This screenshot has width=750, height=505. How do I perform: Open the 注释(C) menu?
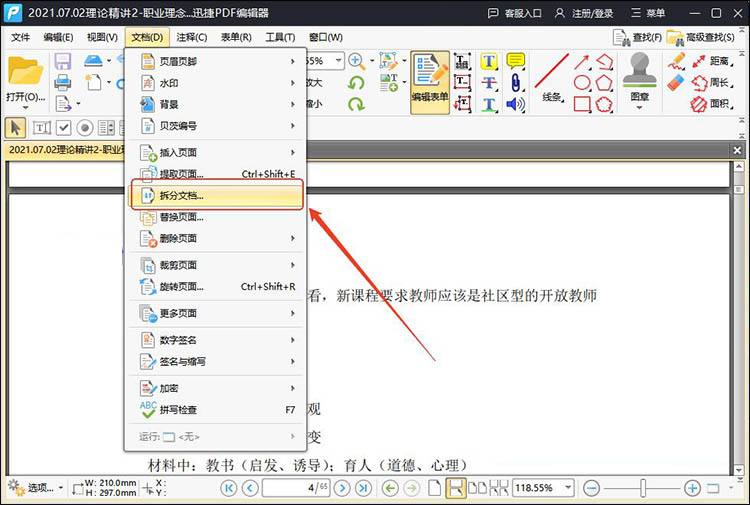tap(191, 37)
